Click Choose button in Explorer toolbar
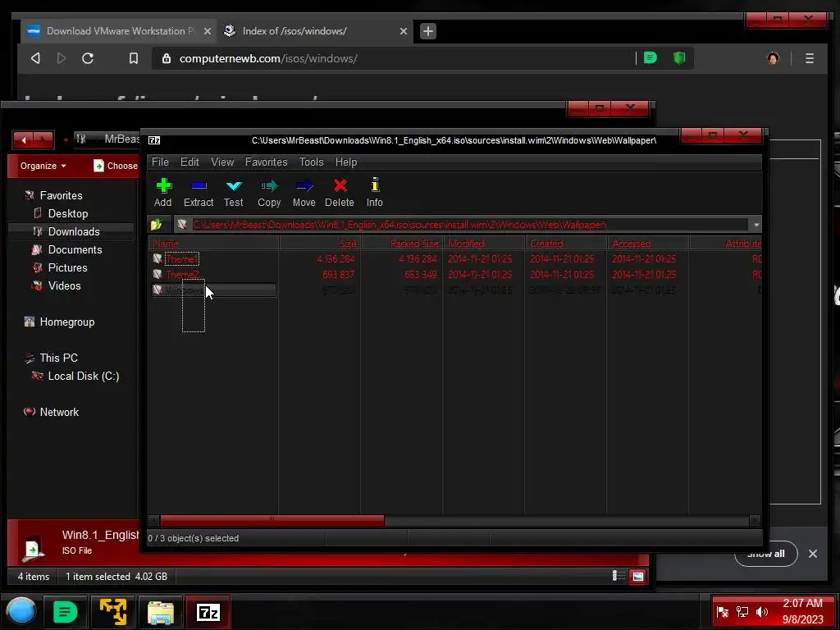The width and height of the screenshot is (840, 630). (116, 166)
